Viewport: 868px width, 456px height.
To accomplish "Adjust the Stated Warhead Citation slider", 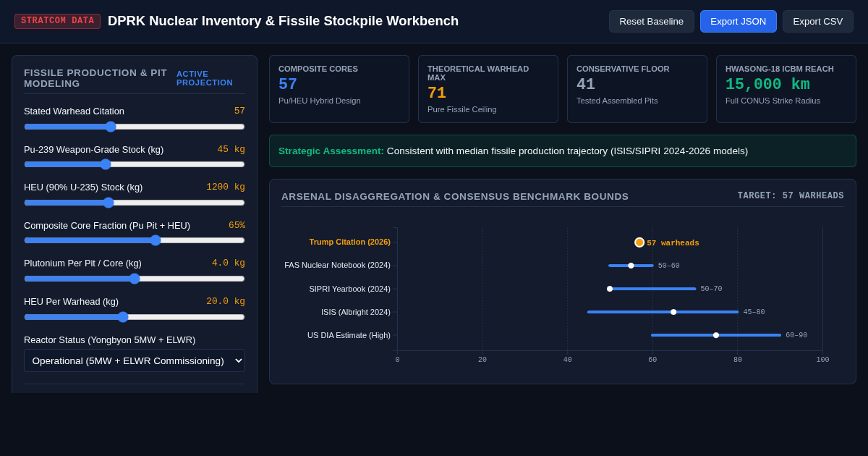I will point(135,127).
